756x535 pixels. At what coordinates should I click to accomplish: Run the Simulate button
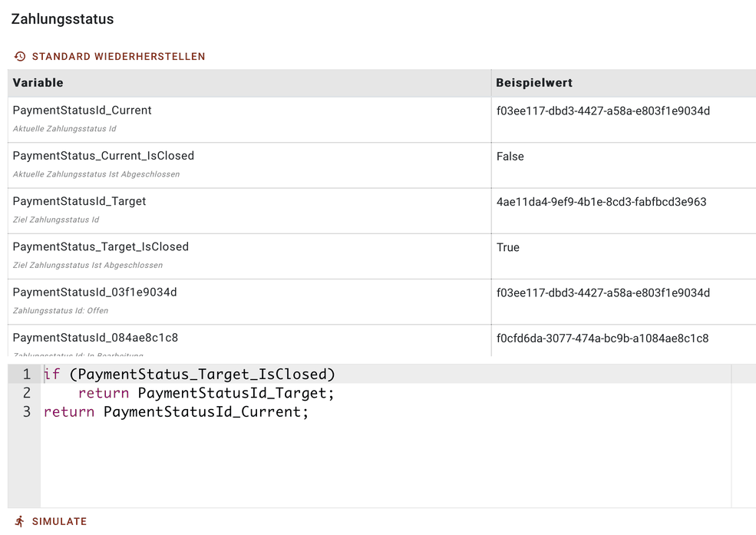coord(51,521)
